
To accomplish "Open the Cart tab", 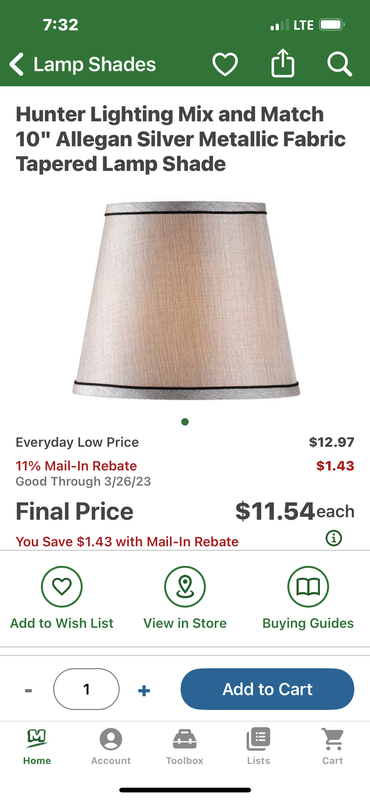I will coord(332,747).
